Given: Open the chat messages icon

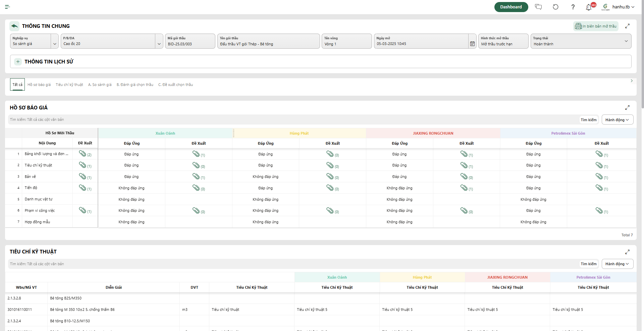Looking at the screenshot, I should (x=538, y=7).
